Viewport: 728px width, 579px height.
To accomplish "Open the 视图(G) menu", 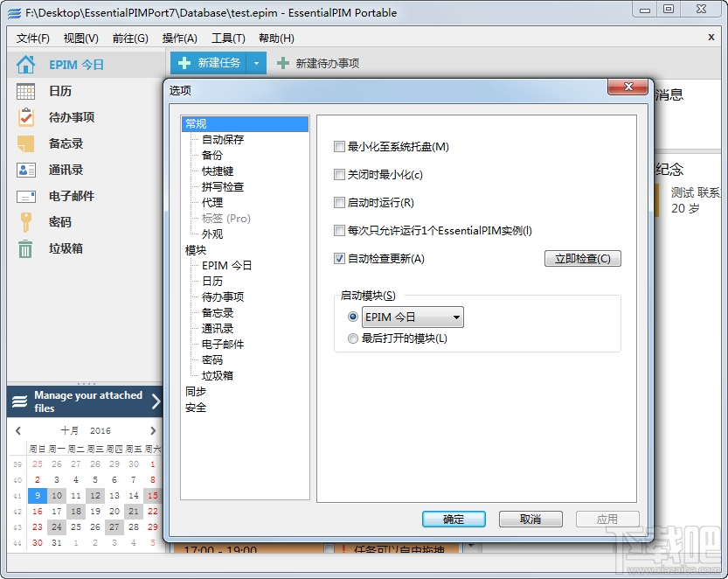I will [x=80, y=38].
